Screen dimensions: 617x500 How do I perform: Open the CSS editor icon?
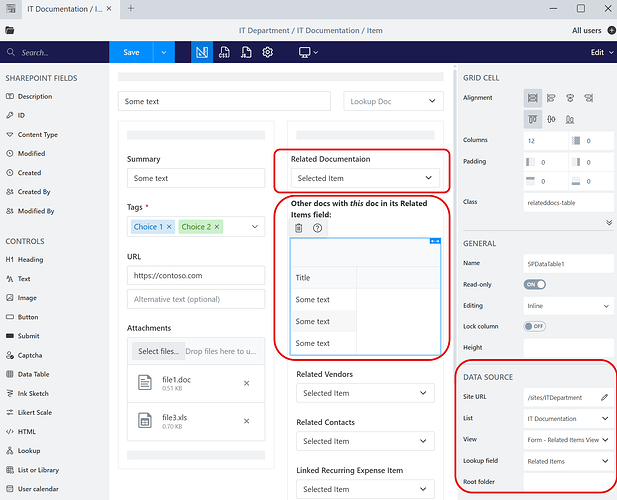(224, 52)
